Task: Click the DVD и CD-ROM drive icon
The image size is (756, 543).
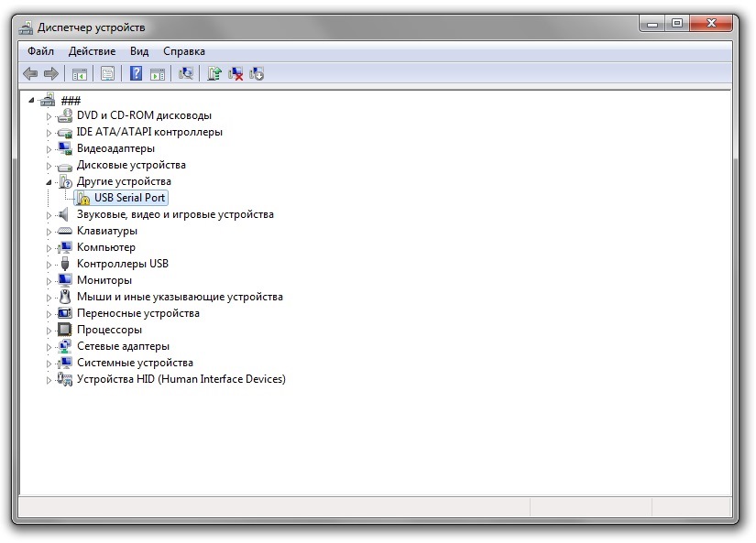Action: [x=65, y=115]
